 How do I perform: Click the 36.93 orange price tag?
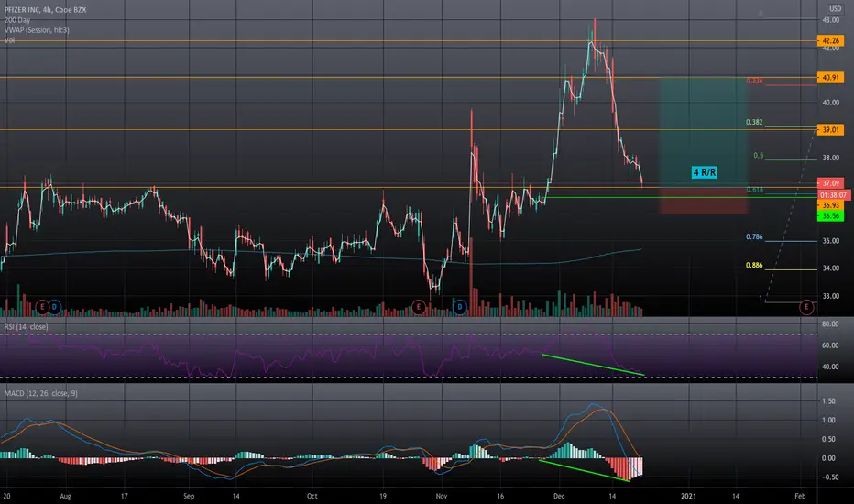tap(830, 205)
